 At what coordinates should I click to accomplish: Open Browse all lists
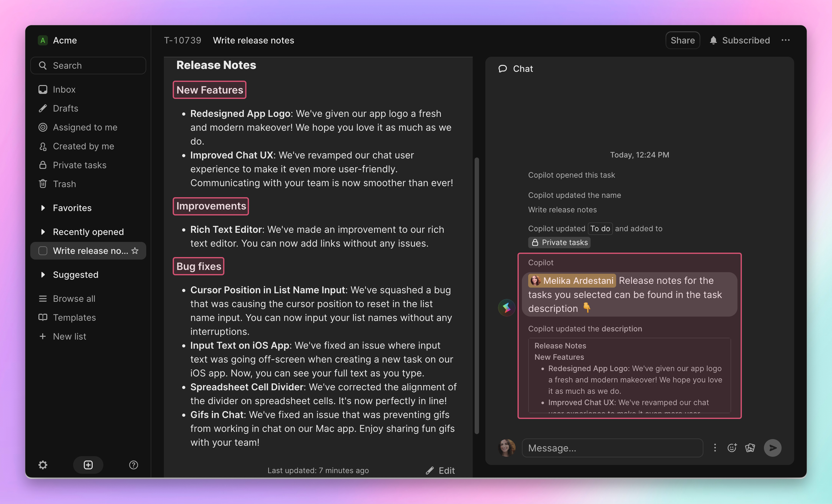pyautogui.click(x=88, y=298)
